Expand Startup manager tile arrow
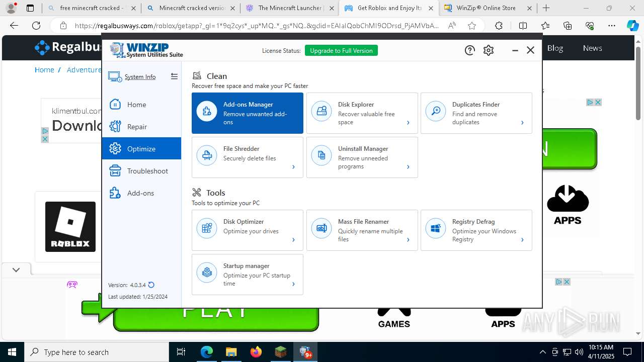Viewport: 644px width, 362px height. coord(293,284)
